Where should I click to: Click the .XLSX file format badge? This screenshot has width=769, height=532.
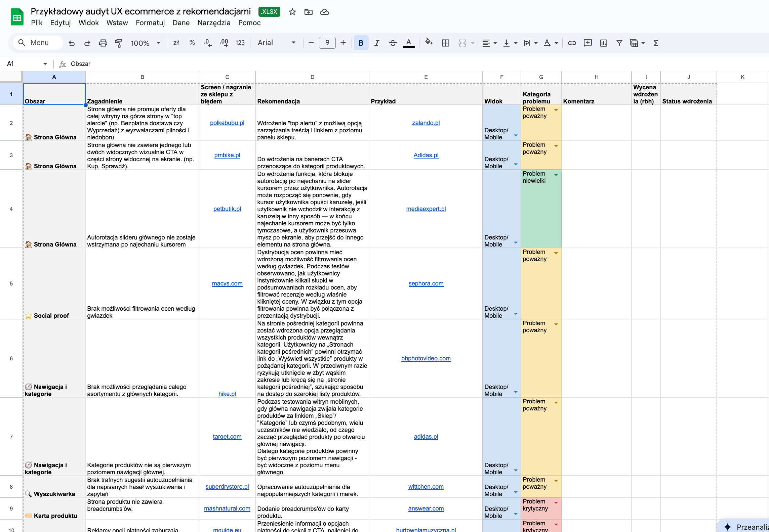(269, 12)
